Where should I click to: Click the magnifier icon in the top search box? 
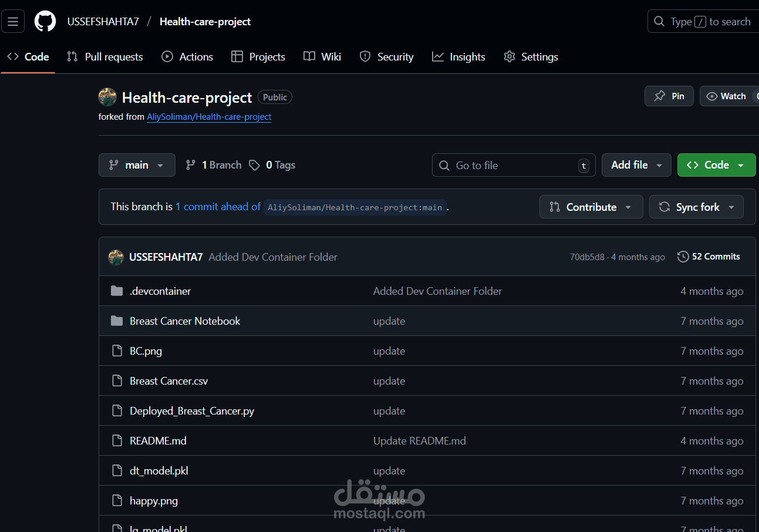(660, 22)
